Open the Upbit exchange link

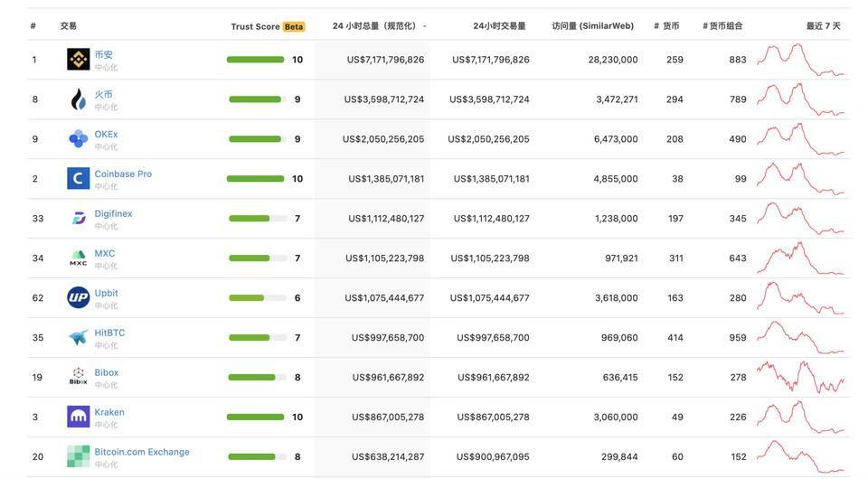[x=106, y=293]
